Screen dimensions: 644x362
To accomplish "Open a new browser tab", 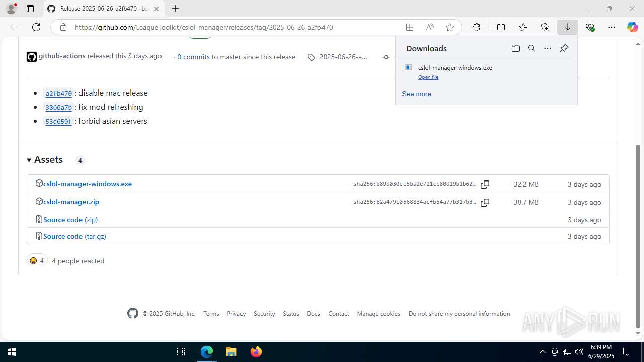I will [175, 9].
